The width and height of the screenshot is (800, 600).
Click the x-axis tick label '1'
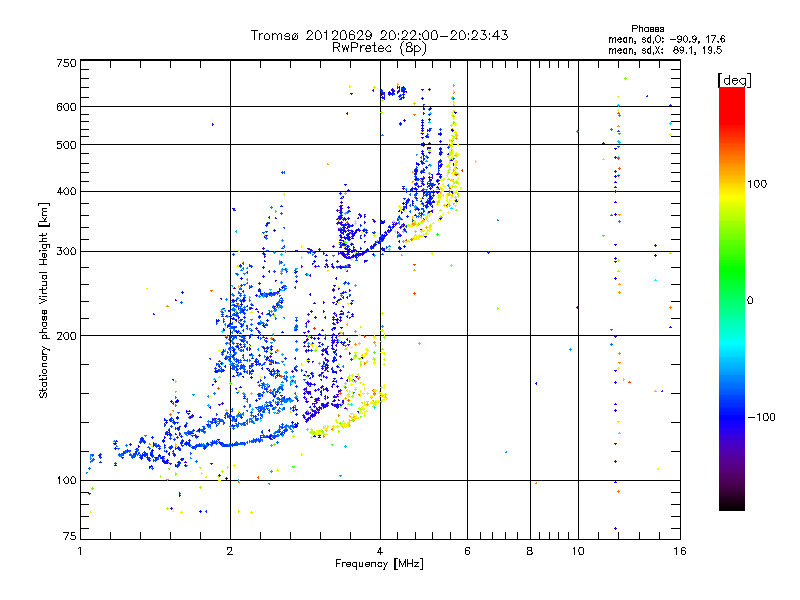click(x=80, y=551)
